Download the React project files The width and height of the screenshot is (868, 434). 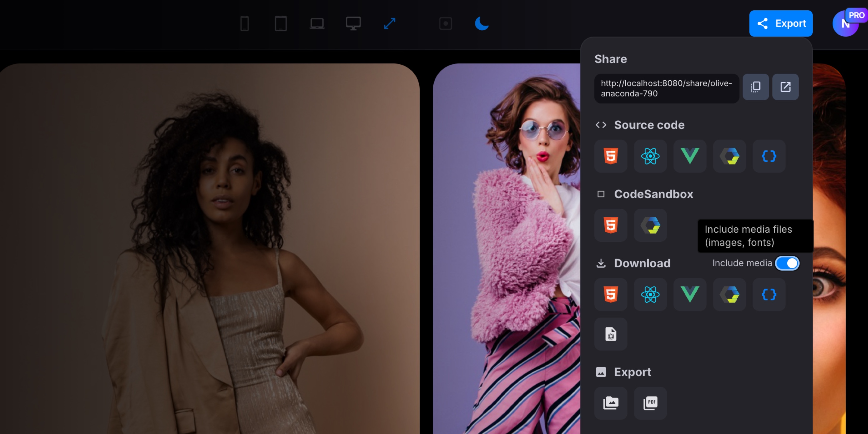[650, 295]
